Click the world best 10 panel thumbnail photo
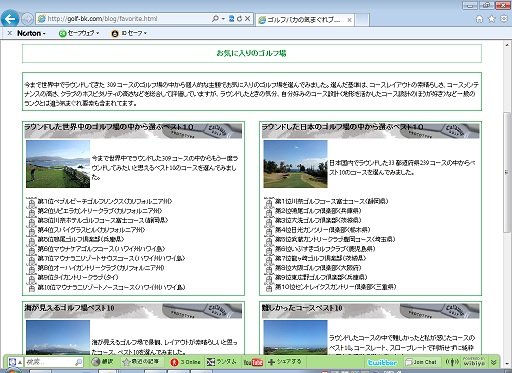Image resolution: width=512 pixels, height=373 pixels. (58, 164)
